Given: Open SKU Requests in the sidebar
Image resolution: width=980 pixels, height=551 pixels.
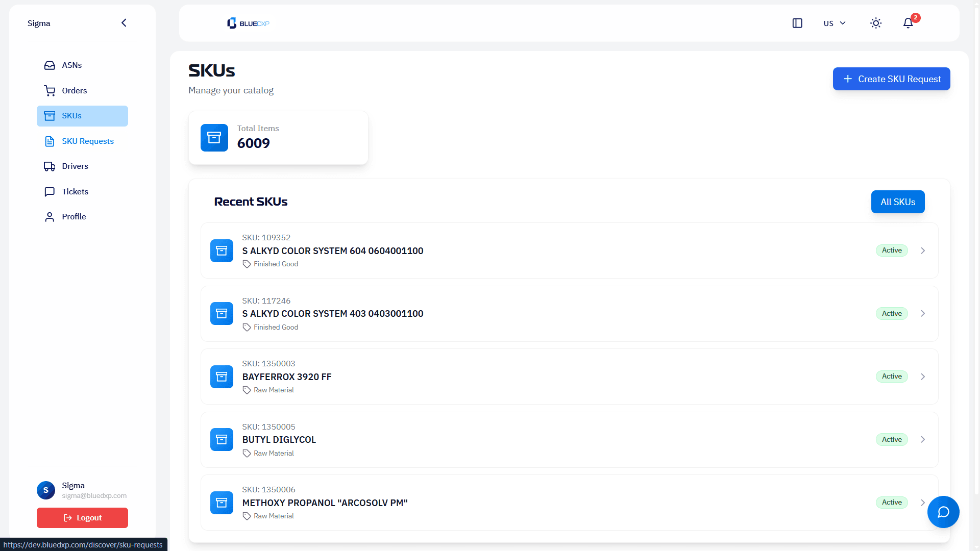Looking at the screenshot, I should click(x=82, y=141).
